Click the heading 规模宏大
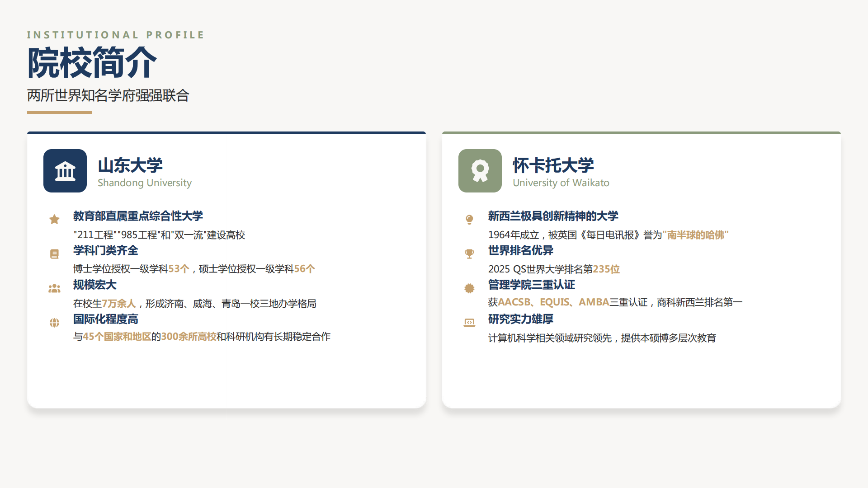The width and height of the screenshot is (868, 488). (95, 285)
